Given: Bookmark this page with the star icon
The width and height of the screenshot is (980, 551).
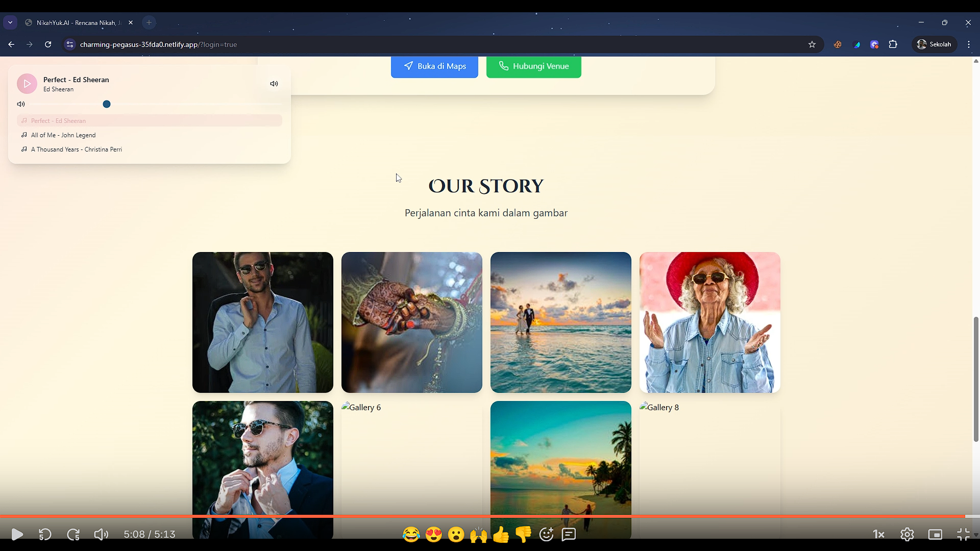Looking at the screenshot, I should coord(812,44).
